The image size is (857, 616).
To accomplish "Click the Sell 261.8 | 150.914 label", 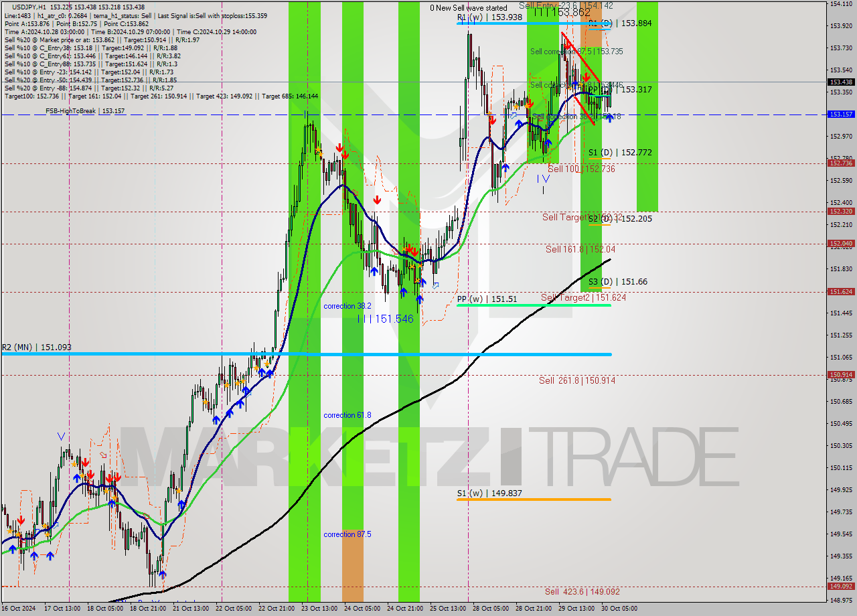I will (x=577, y=380).
